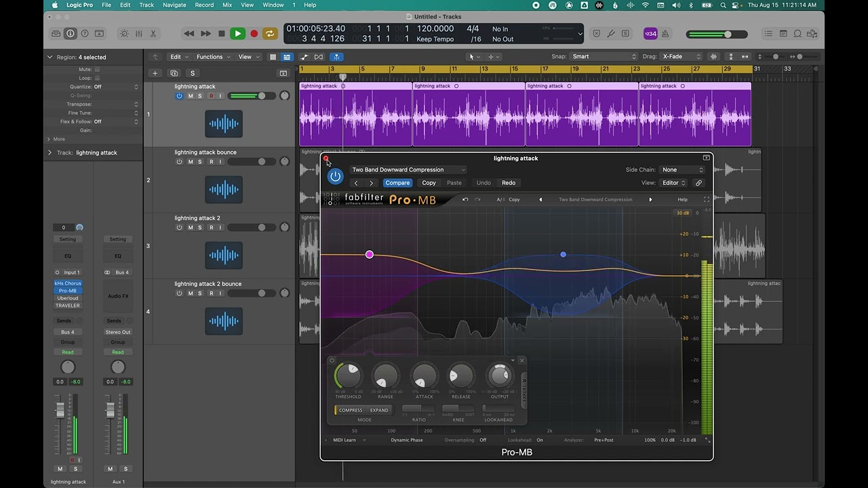
Task: Open the Note Pads icon
Action: click(783, 33)
